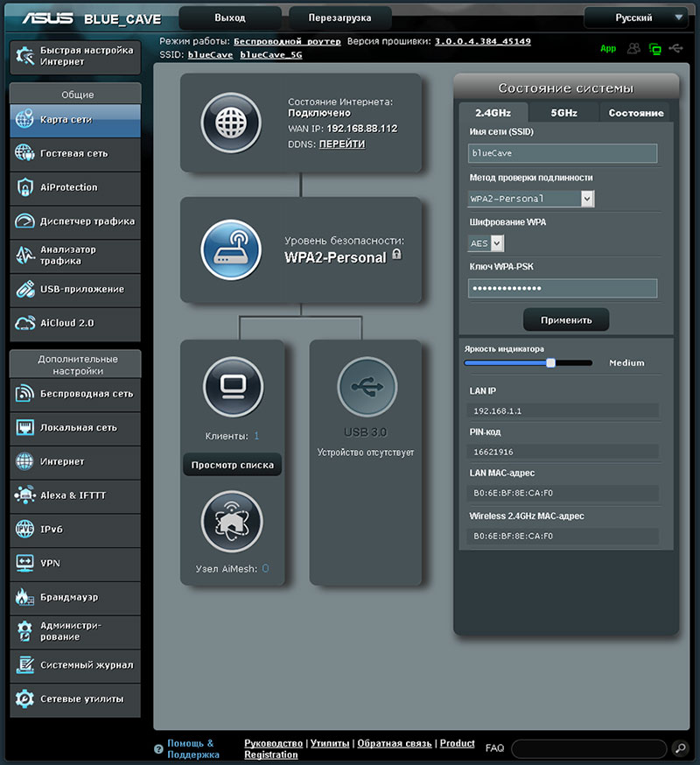Click the Беспроводной роутер mode link
This screenshot has width=700, height=765.
(287, 41)
